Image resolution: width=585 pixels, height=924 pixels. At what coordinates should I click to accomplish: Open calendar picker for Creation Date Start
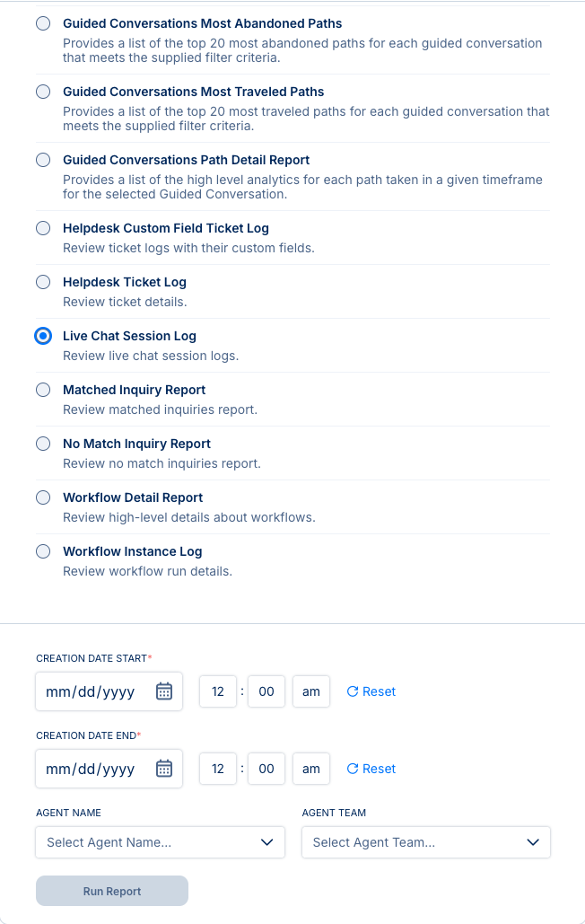(x=164, y=691)
